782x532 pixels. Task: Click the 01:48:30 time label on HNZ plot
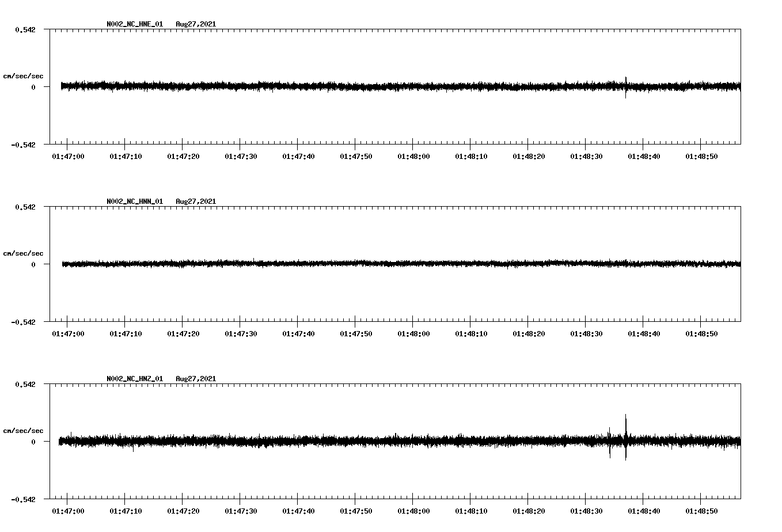coord(586,511)
